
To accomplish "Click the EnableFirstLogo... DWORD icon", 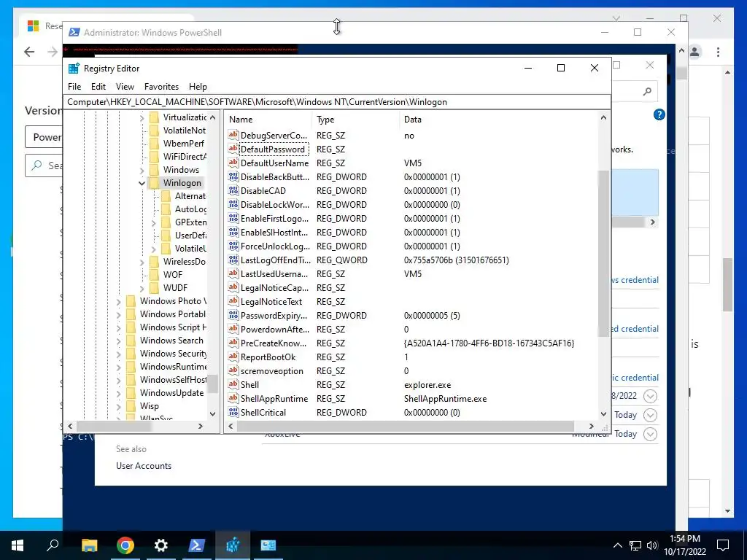I will [233, 218].
